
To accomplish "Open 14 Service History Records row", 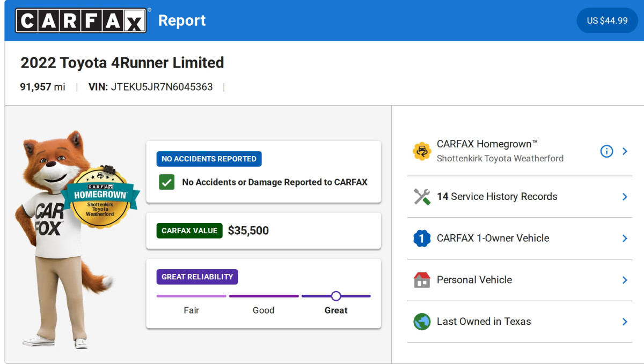I will pyautogui.click(x=519, y=197).
